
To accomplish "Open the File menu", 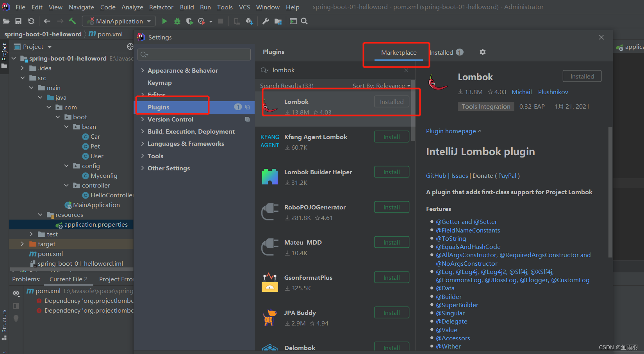I will click(20, 7).
